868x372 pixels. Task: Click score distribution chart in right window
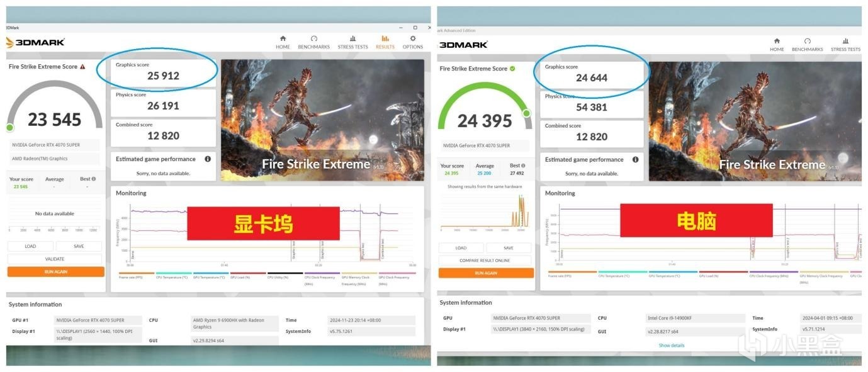click(485, 212)
